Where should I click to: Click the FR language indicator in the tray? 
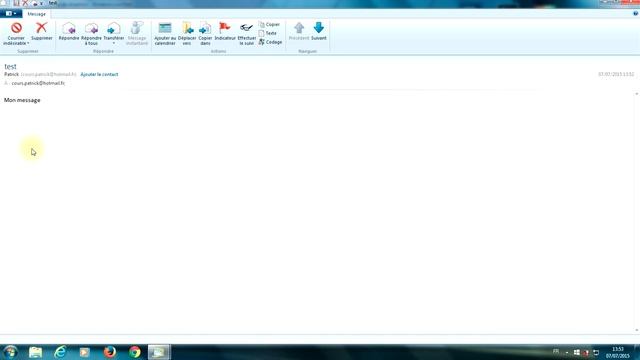pos(556,351)
